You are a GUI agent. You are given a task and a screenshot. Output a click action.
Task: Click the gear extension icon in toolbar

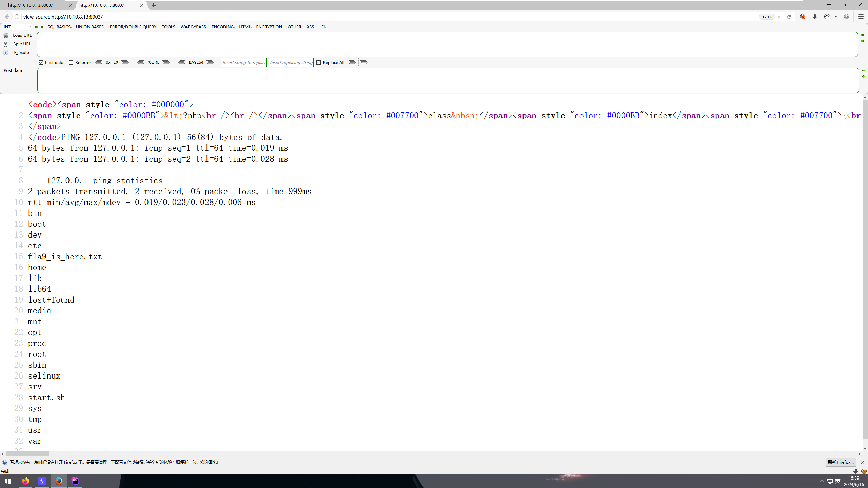[847, 17]
